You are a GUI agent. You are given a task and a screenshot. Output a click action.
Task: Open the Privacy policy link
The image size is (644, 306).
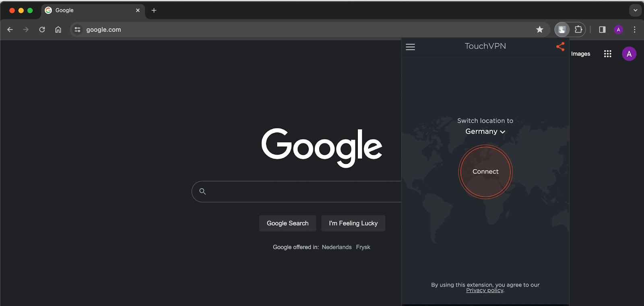click(485, 290)
